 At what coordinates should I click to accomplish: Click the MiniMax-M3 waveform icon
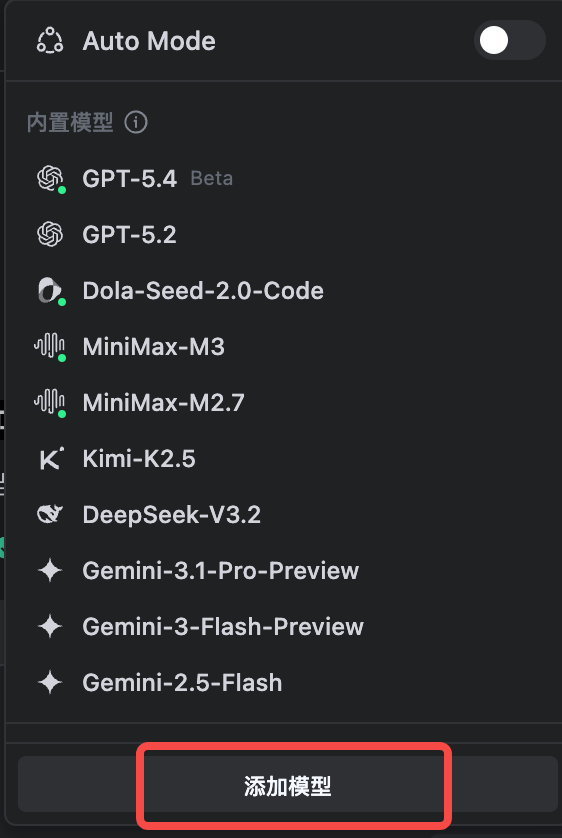(x=50, y=346)
